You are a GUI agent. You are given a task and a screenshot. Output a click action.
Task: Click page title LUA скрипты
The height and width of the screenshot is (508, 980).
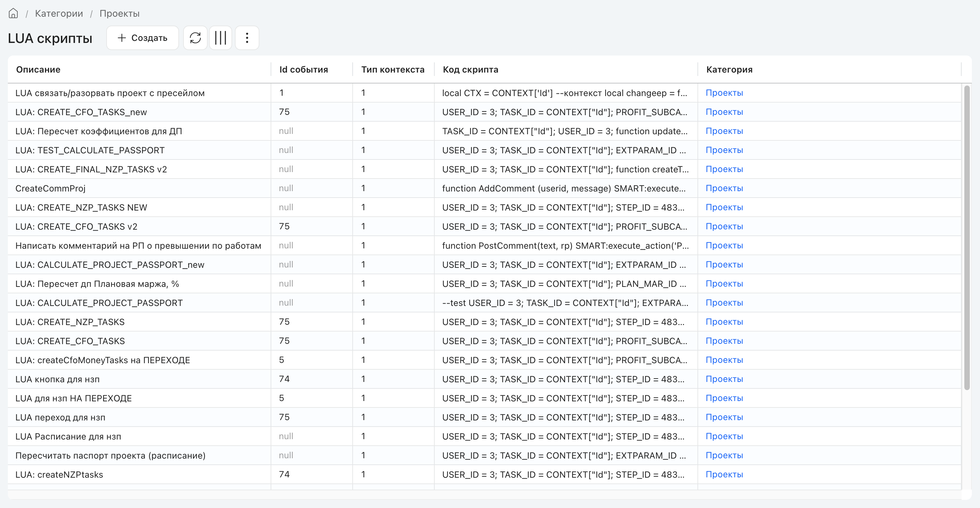pyautogui.click(x=50, y=38)
